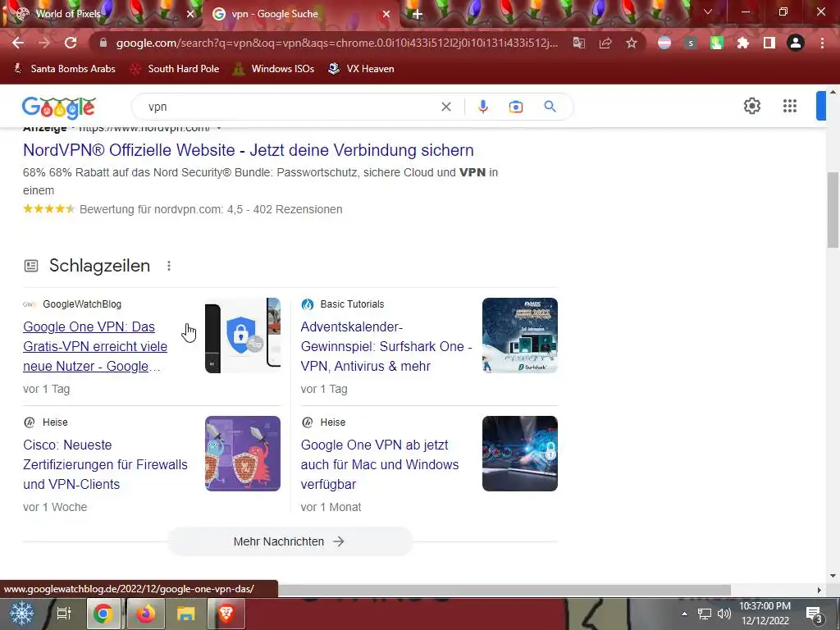Click the horizontal scrollbar thumb
This screenshot has height=630, width=840.
pyautogui.click(x=504, y=590)
